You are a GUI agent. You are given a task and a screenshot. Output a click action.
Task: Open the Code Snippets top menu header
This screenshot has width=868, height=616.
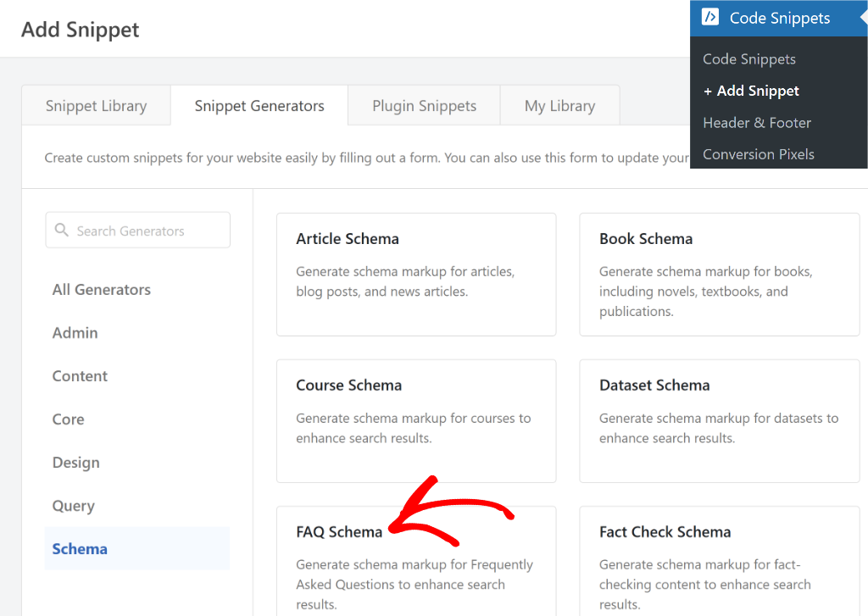point(778,19)
